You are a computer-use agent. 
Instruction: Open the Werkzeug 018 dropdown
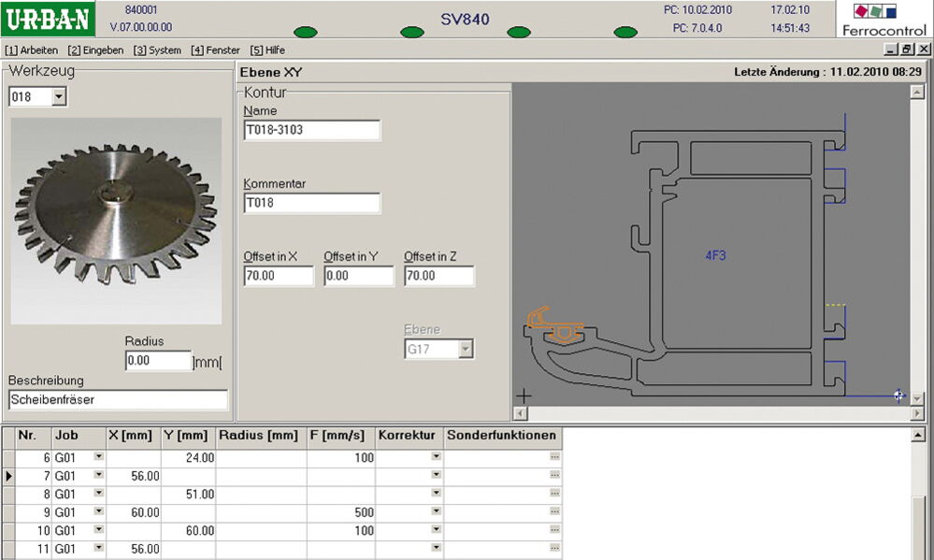58,96
